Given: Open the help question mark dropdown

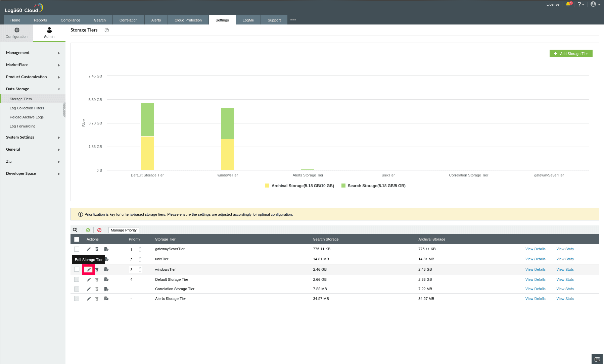Looking at the screenshot, I should pyautogui.click(x=580, y=4).
